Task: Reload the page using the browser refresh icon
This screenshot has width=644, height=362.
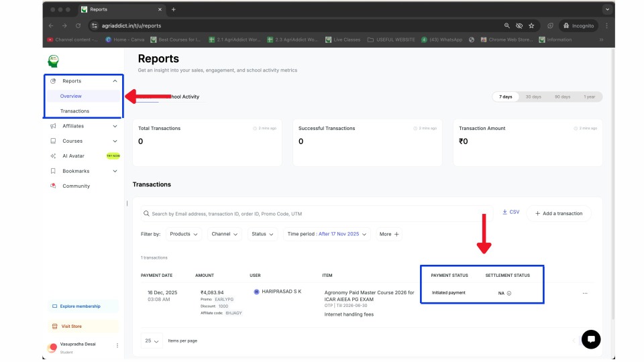Action: tap(78, 25)
